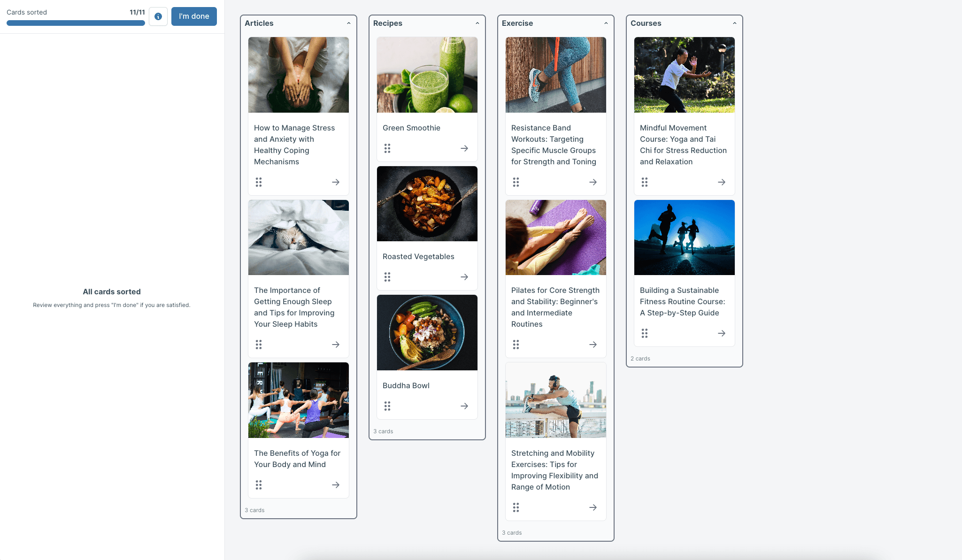Click the Green Smoothie photo thumbnail
The width and height of the screenshot is (962, 560).
pos(427,75)
